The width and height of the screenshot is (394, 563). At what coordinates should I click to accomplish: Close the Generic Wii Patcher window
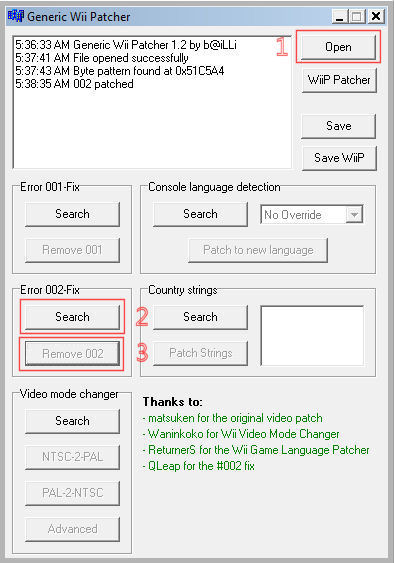(376, 17)
